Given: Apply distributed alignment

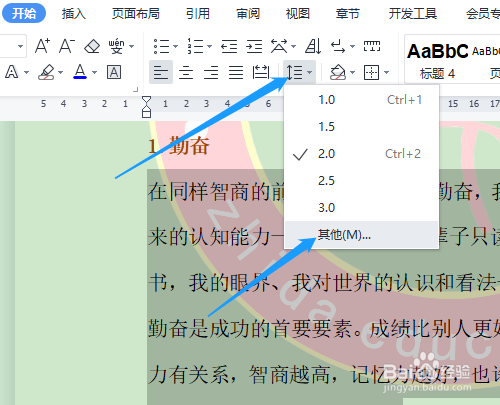Looking at the screenshot, I should tap(261, 72).
